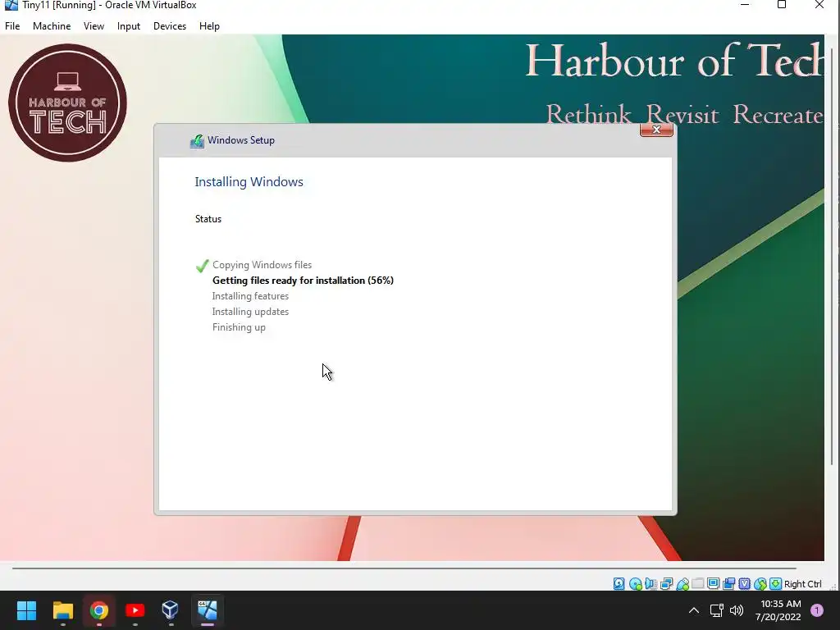Open the Devices menu

170,26
